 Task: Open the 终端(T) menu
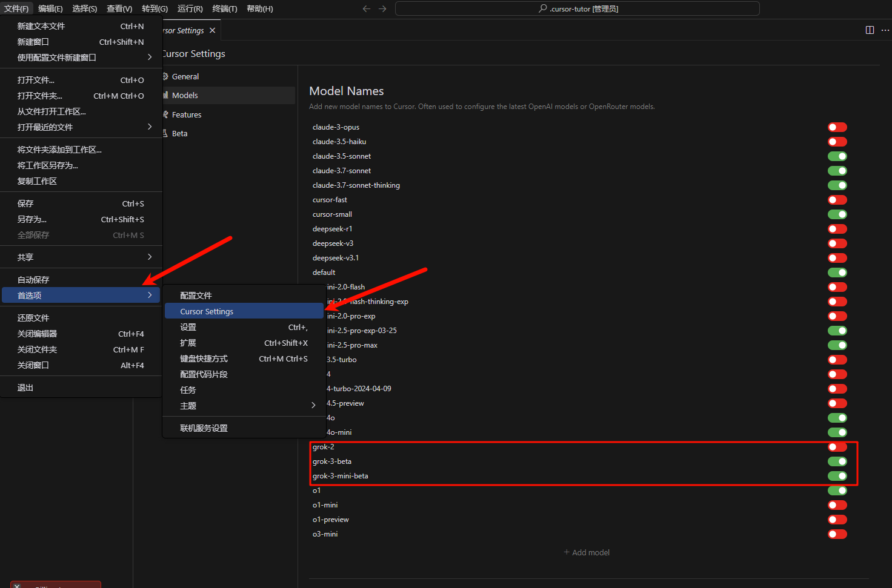click(x=225, y=8)
